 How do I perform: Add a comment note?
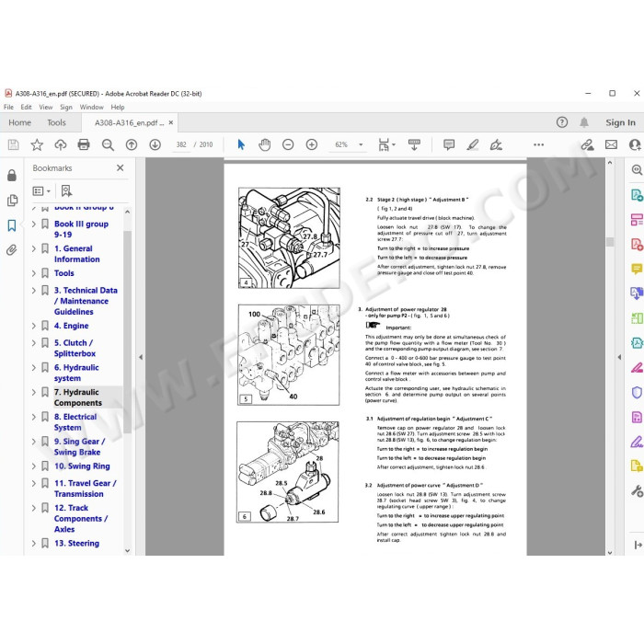point(449,144)
